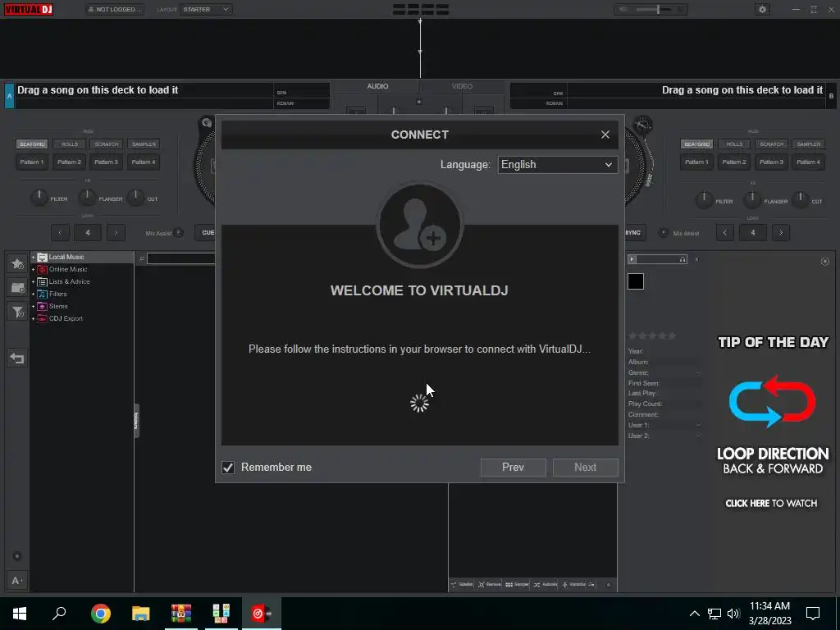The image size is (840, 630).
Task: Trigger Pattern 4 pad on right deck
Action: [808, 162]
